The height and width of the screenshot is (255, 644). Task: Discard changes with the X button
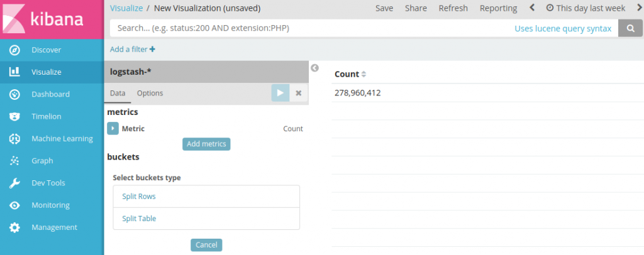click(x=299, y=93)
